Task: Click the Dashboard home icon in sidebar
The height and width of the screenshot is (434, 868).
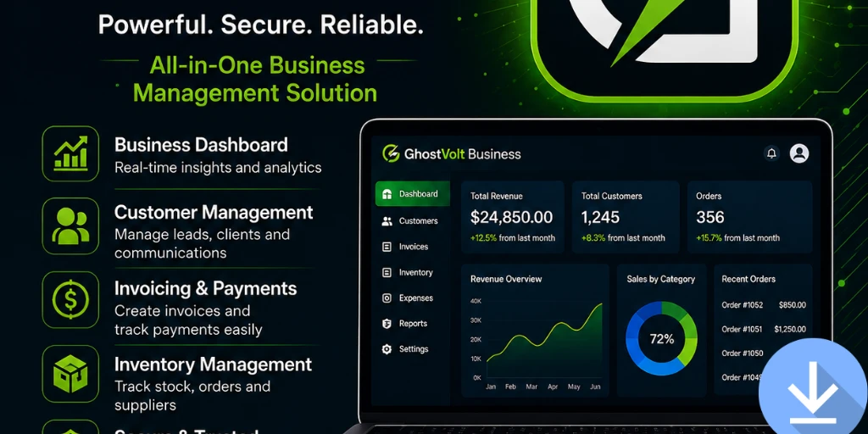Action: [387, 194]
